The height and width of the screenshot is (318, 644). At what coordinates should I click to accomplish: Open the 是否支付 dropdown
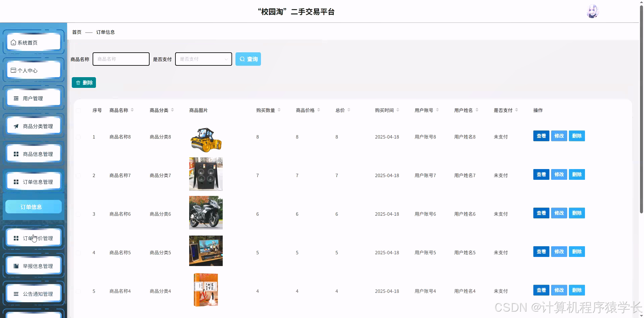[203, 59]
